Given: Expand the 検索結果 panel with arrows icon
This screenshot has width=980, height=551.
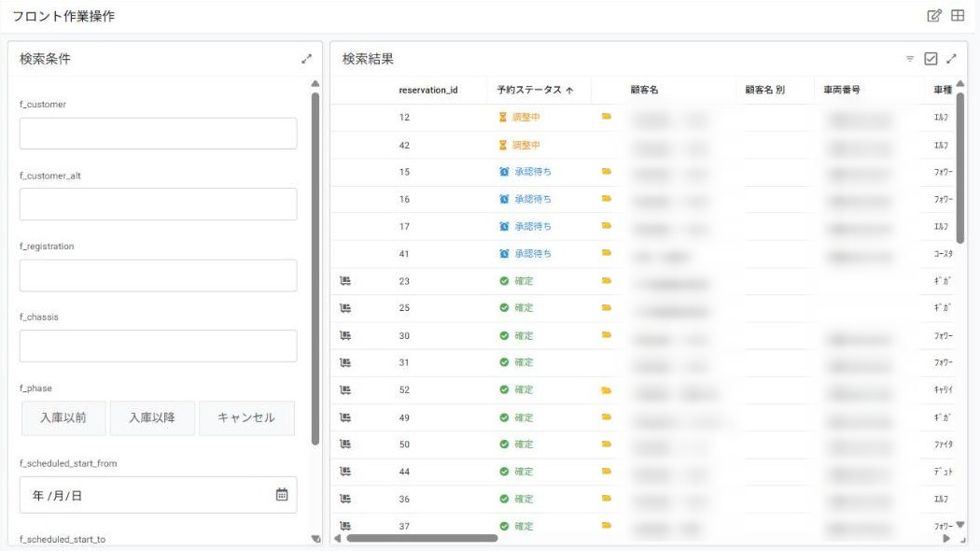Looking at the screenshot, I should 951,59.
